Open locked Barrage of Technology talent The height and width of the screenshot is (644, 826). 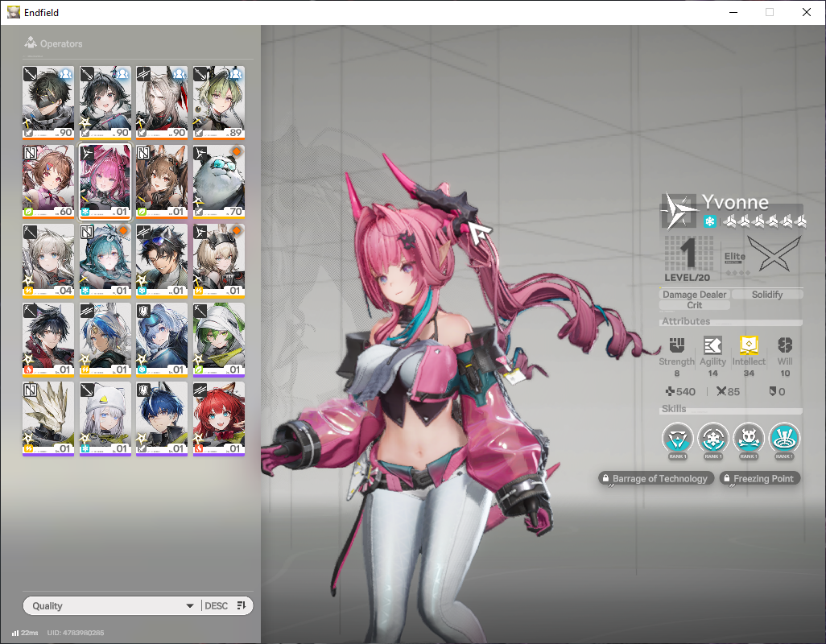tap(656, 478)
